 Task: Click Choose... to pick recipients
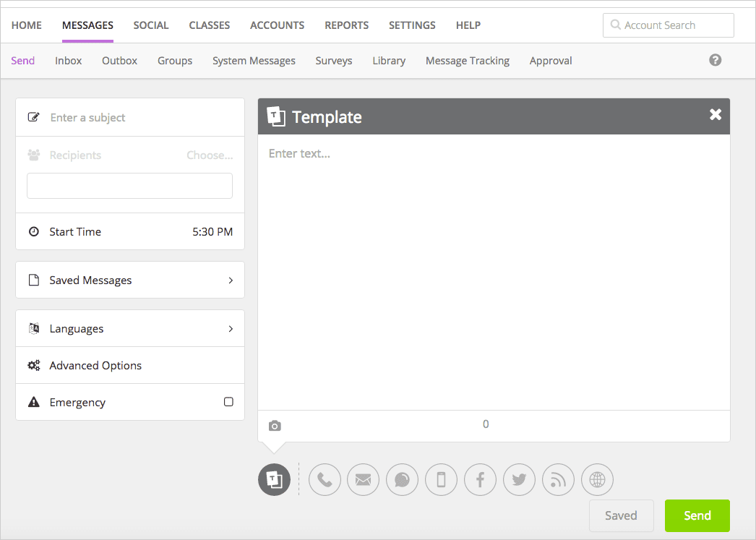point(210,155)
